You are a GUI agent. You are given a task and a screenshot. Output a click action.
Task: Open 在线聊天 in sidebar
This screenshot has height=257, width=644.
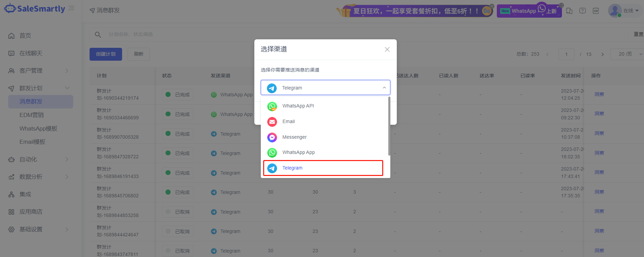(31, 53)
